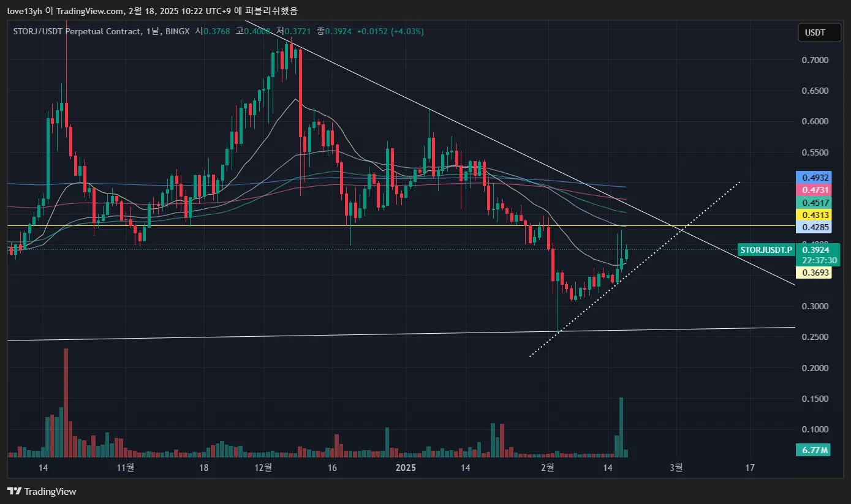Click the 16 date label

[332, 468]
